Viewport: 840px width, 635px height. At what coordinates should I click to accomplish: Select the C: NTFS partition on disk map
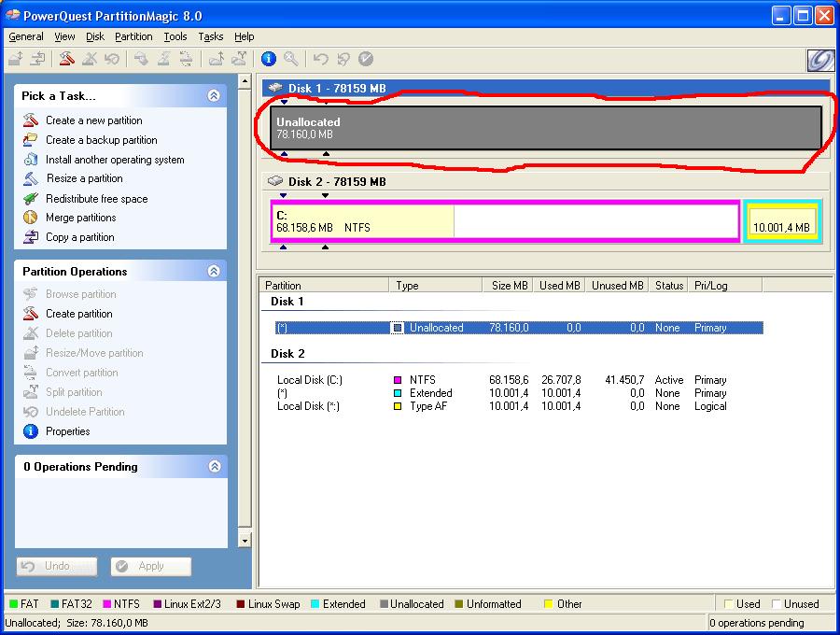505,221
